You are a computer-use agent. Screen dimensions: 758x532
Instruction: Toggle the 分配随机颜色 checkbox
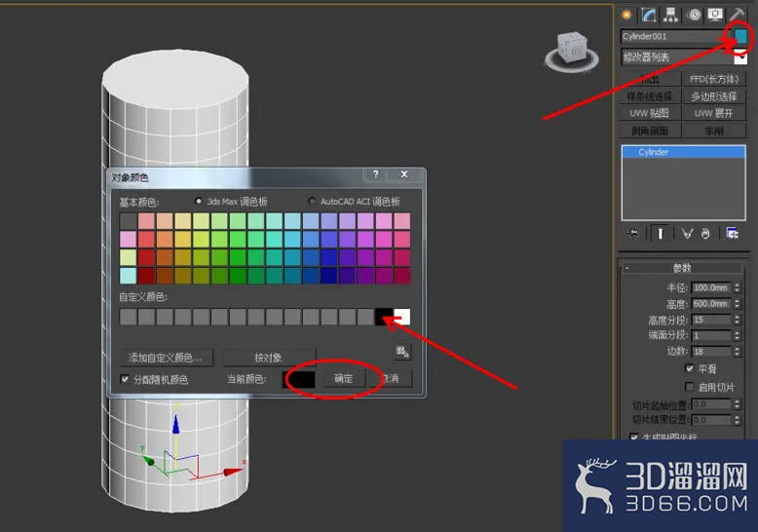125,379
